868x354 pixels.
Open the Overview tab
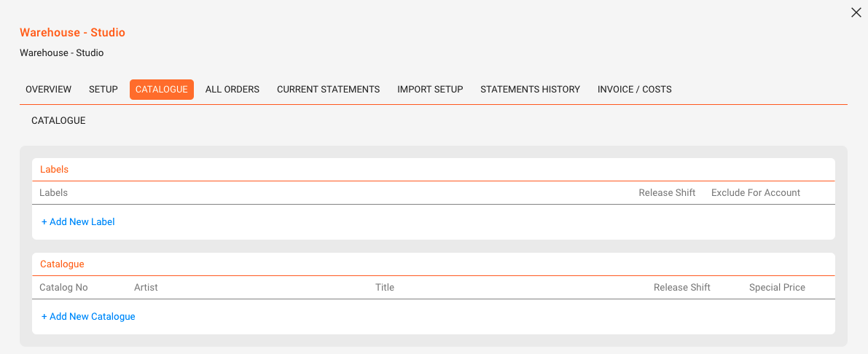(x=49, y=89)
